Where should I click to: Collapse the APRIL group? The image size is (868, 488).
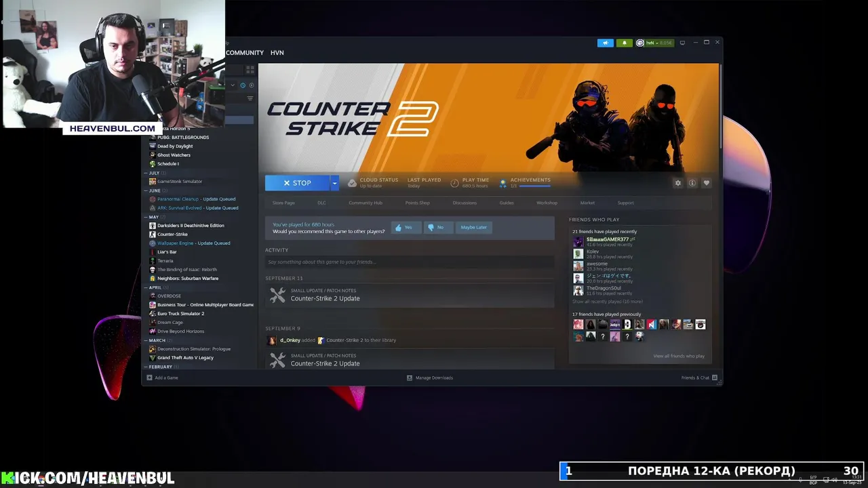pyautogui.click(x=146, y=287)
